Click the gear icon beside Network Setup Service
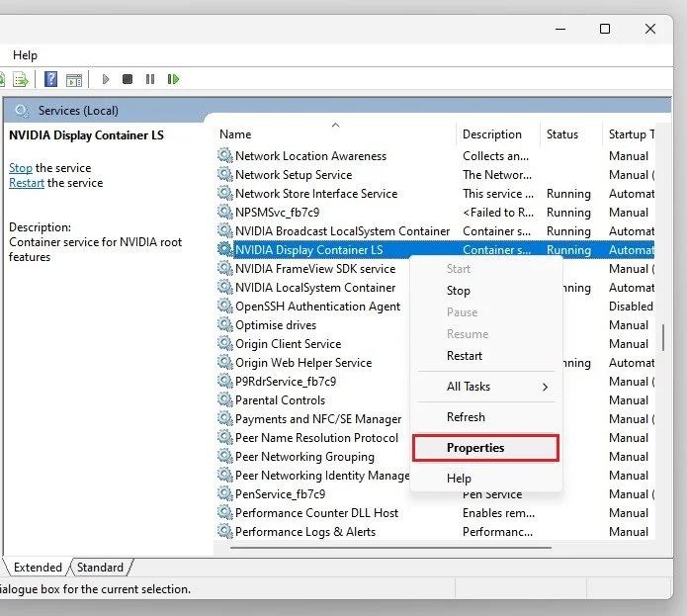 225,174
